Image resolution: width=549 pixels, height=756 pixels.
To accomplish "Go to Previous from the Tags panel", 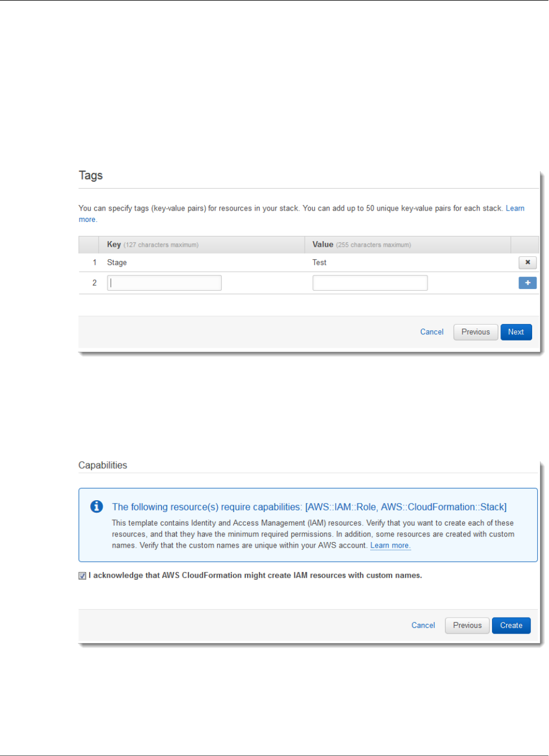I will coord(475,332).
